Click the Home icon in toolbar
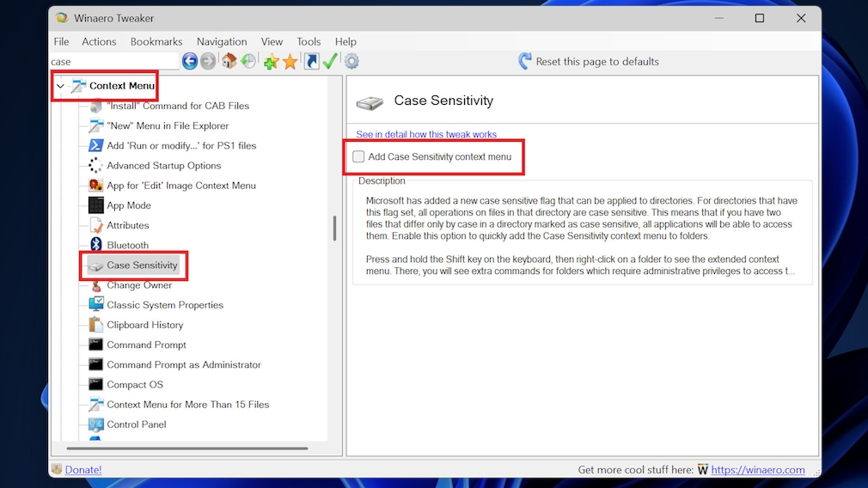 (x=229, y=61)
